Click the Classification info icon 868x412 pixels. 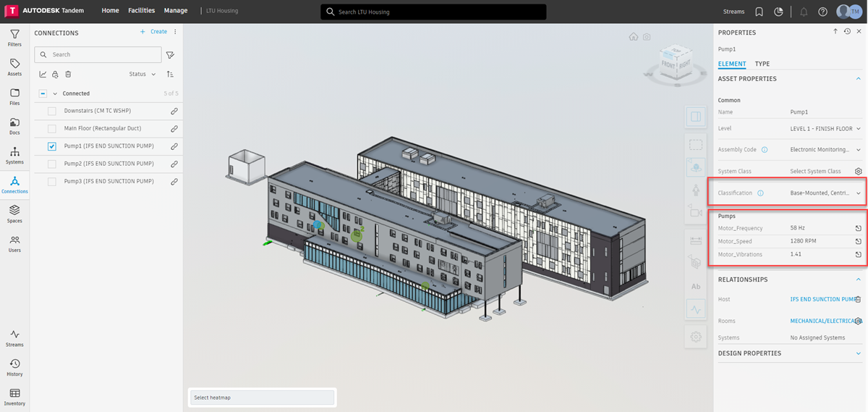tap(760, 193)
